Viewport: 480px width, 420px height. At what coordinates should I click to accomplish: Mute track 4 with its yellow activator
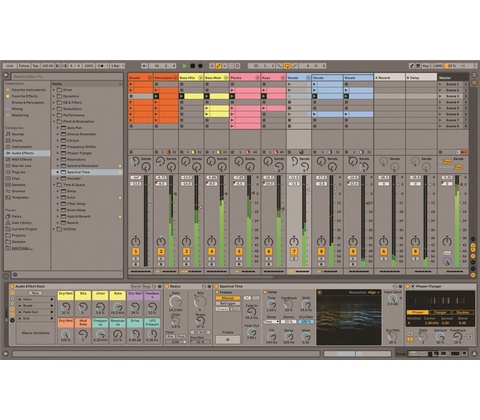[x=211, y=251]
